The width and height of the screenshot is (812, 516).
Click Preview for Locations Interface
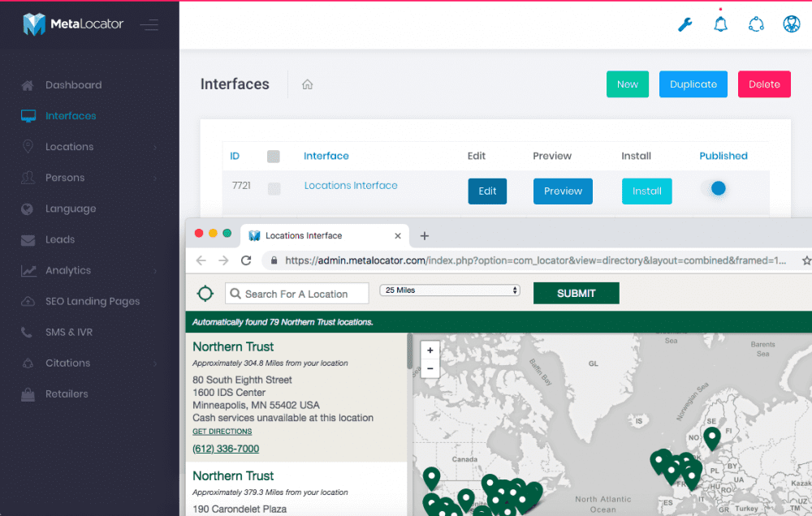pyautogui.click(x=563, y=191)
